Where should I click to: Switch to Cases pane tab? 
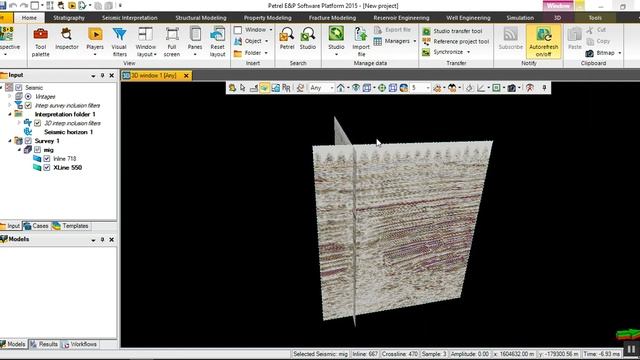pyautogui.click(x=36, y=226)
